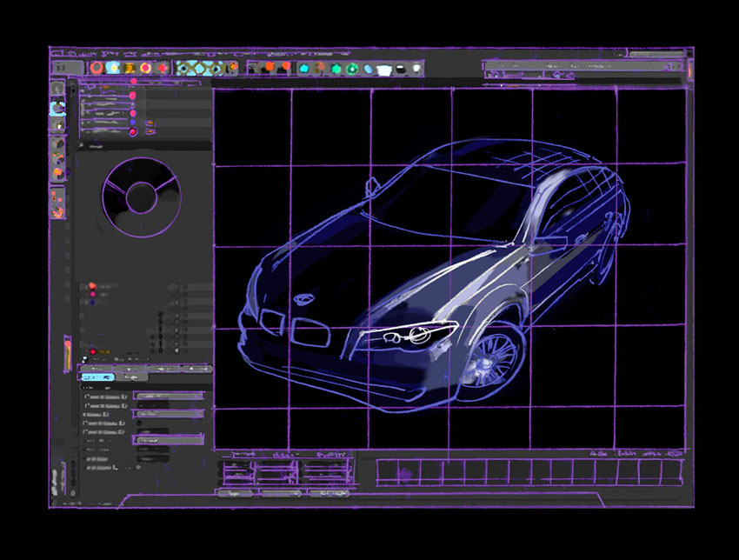The image size is (739, 560).
Task: Click the gold yellow square toolbar icon
Action: pos(130,69)
